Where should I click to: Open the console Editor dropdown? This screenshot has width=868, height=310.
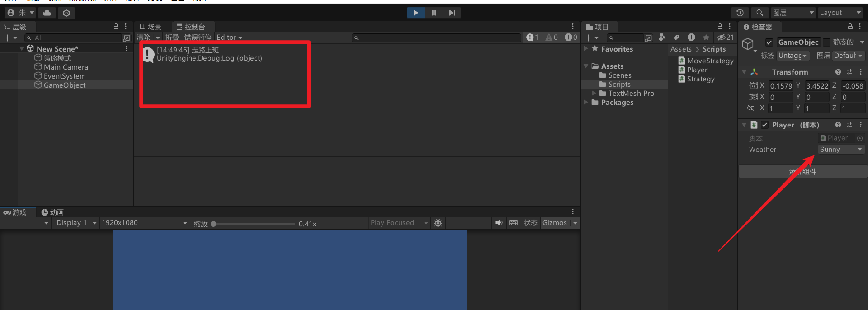(229, 38)
